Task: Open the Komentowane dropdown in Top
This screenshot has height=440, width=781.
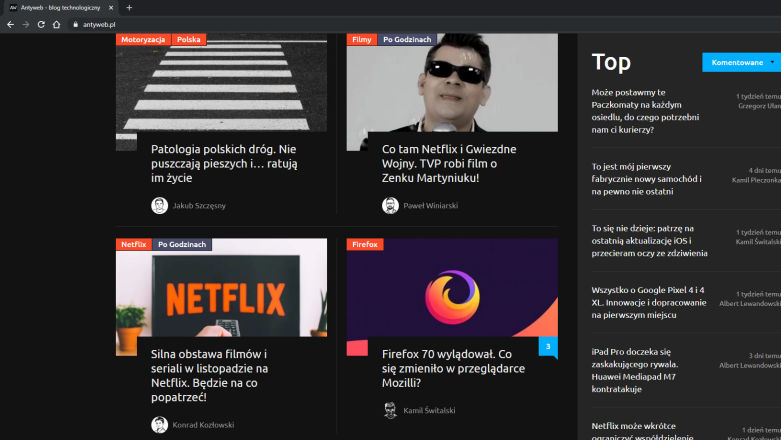Action: (741, 62)
